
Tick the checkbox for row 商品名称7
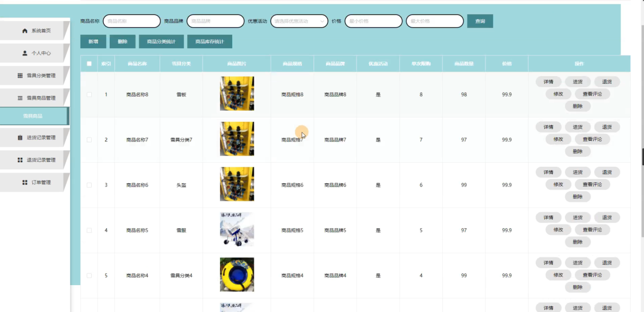click(89, 140)
